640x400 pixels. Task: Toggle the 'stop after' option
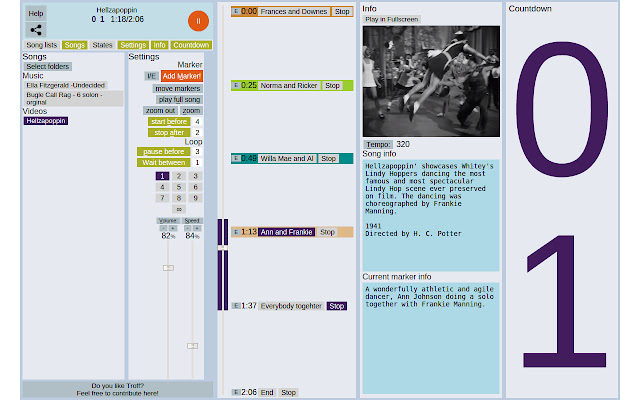click(x=169, y=132)
